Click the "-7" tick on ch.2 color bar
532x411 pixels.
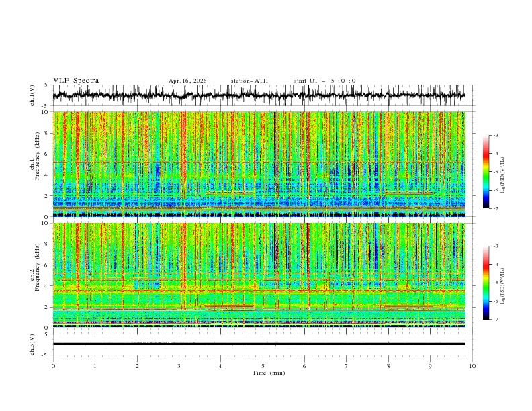tap(496, 319)
